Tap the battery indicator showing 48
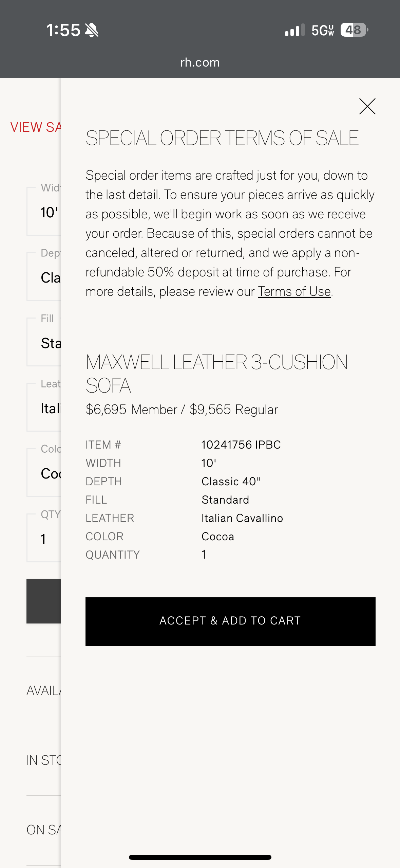The image size is (400, 868). (x=353, y=31)
